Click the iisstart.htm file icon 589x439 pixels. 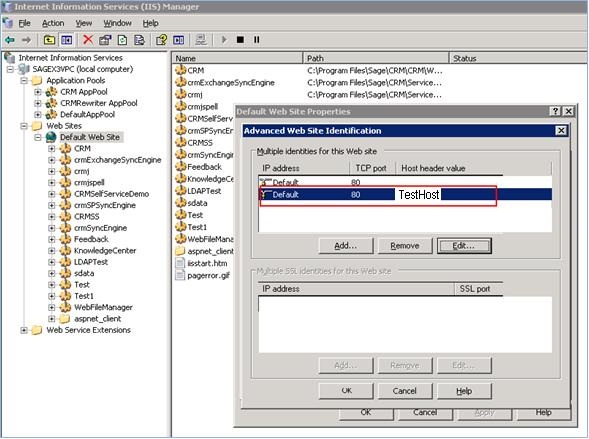(x=181, y=263)
